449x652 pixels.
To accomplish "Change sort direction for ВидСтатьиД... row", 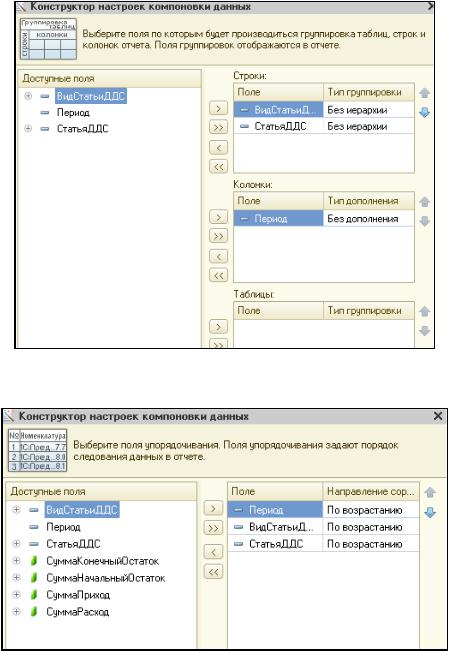I will (371, 527).
